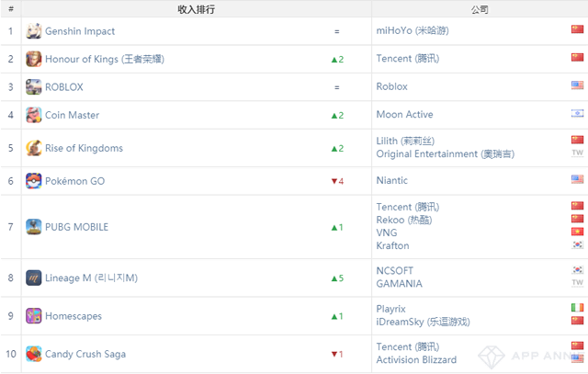Click the Activision Blizzard company name

point(416,360)
